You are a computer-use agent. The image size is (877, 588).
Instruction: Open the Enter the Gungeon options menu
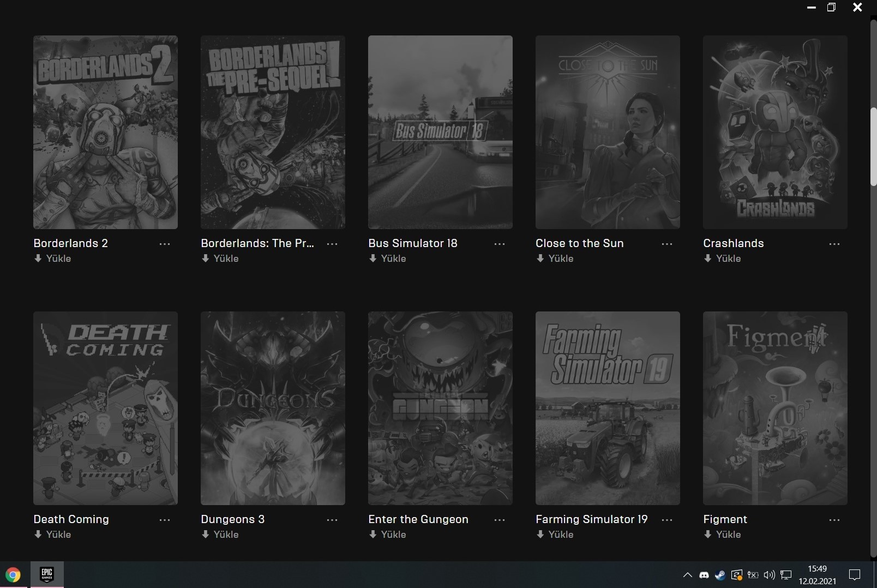click(500, 520)
